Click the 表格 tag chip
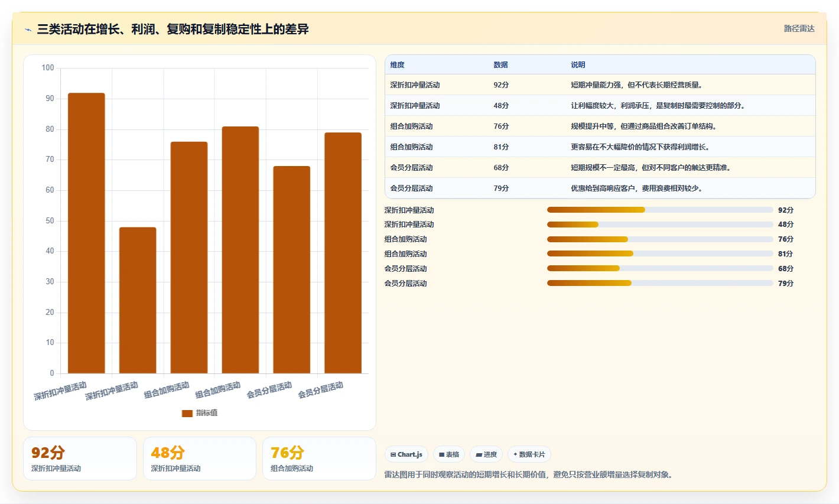 click(449, 454)
